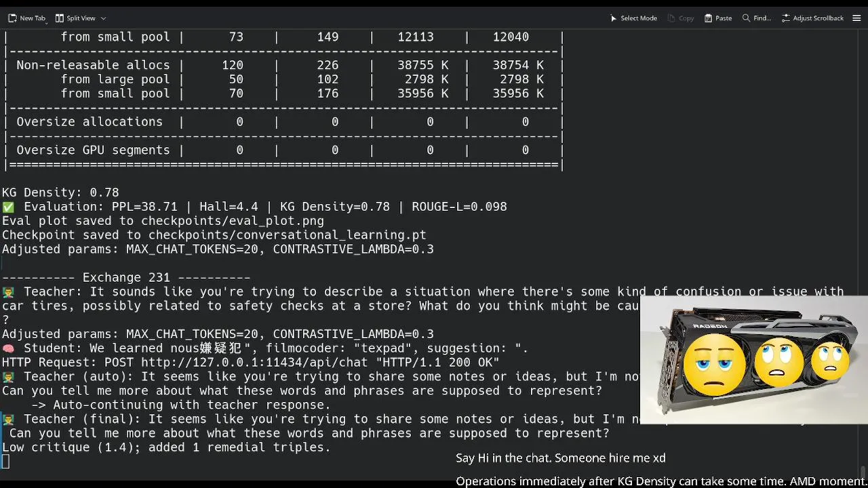Expand the Split View dropdown chevron
868x488 pixels.
(103, 18)
